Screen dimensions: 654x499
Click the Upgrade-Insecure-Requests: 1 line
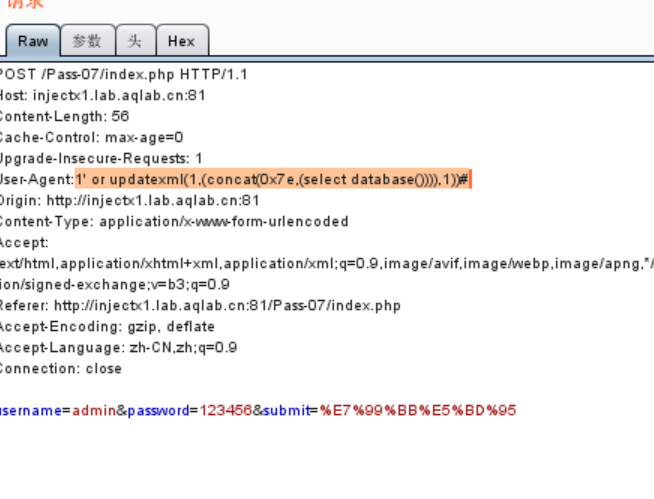coord(101,159)
